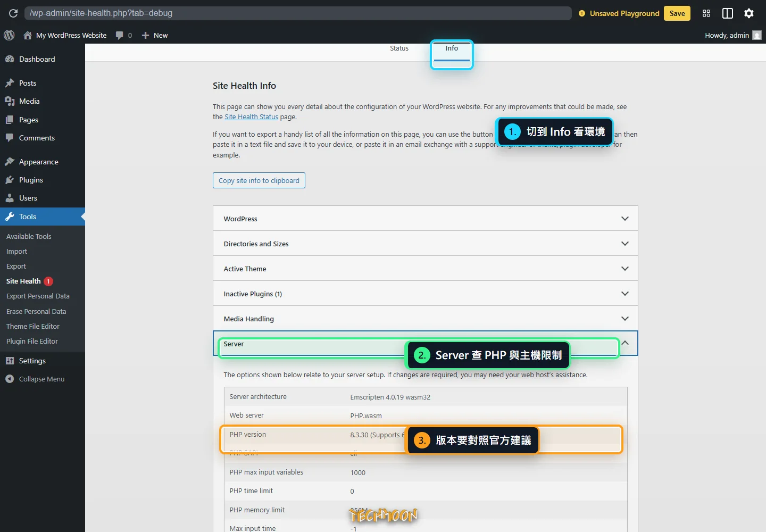Click the Server architecture label
The image size is (766, 532).
(x=258, y=397)
